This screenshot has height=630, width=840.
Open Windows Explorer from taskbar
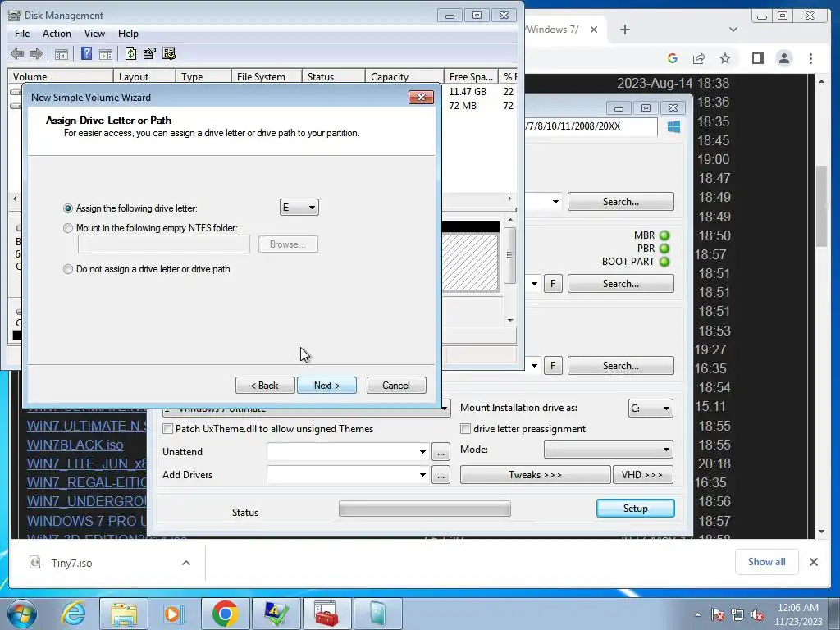coord(123,614)
